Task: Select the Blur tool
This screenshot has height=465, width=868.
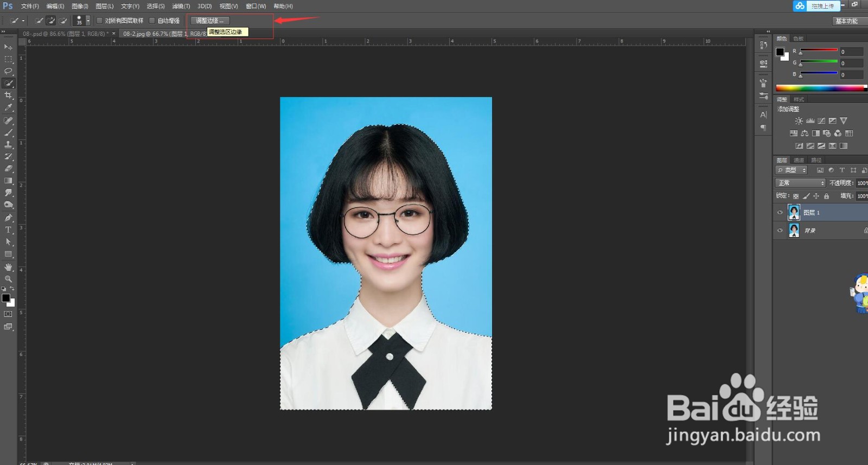Action: tap(8, 193)
